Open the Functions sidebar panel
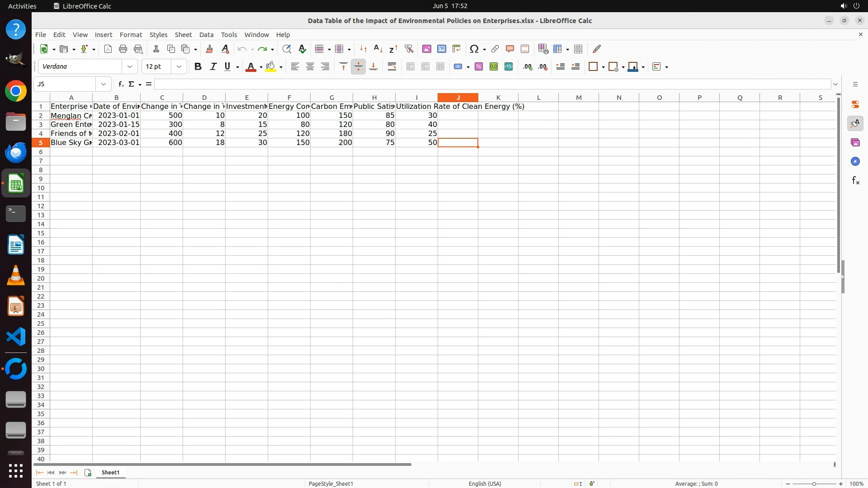 [855, 181]
